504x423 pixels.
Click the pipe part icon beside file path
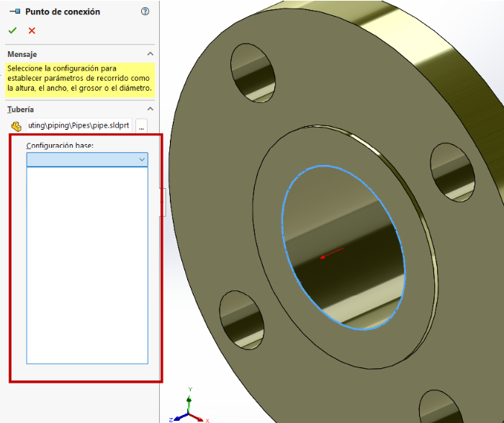click(16, 126)
